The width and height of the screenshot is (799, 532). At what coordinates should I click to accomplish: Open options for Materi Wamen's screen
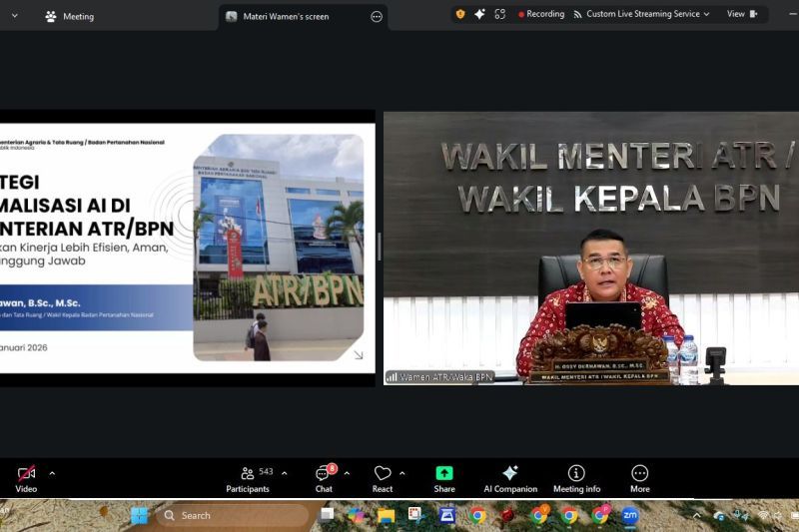377,16
